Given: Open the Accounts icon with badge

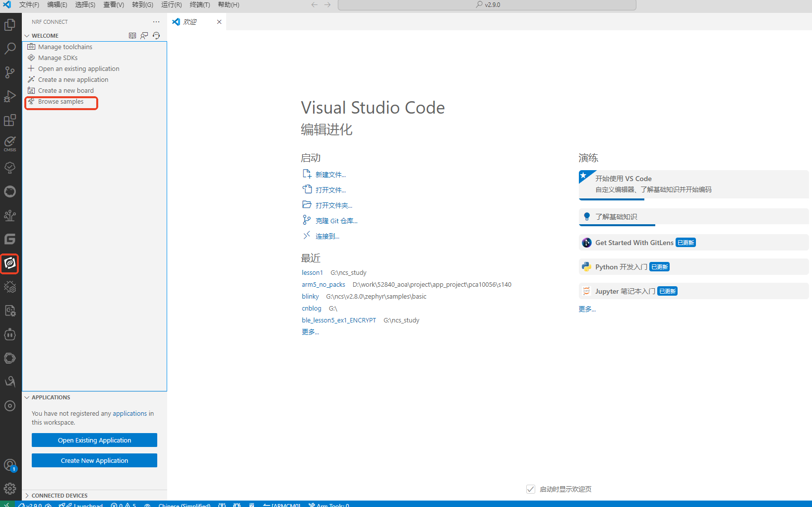Looking at the screenshot, I should pyautogui.click(x=10, y=465).
